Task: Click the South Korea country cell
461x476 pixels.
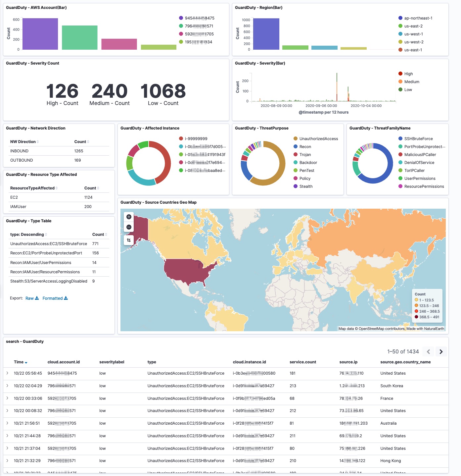Action: (x=392, y=386)
